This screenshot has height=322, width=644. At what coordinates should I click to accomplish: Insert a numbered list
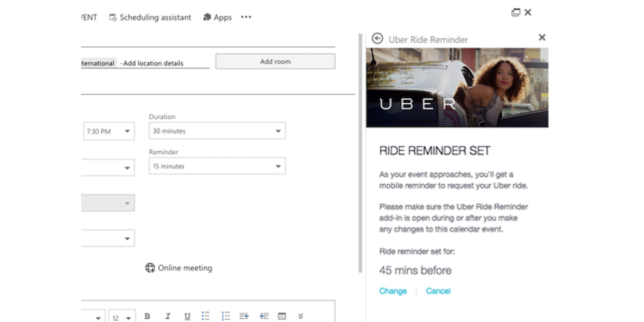[226, 316]
